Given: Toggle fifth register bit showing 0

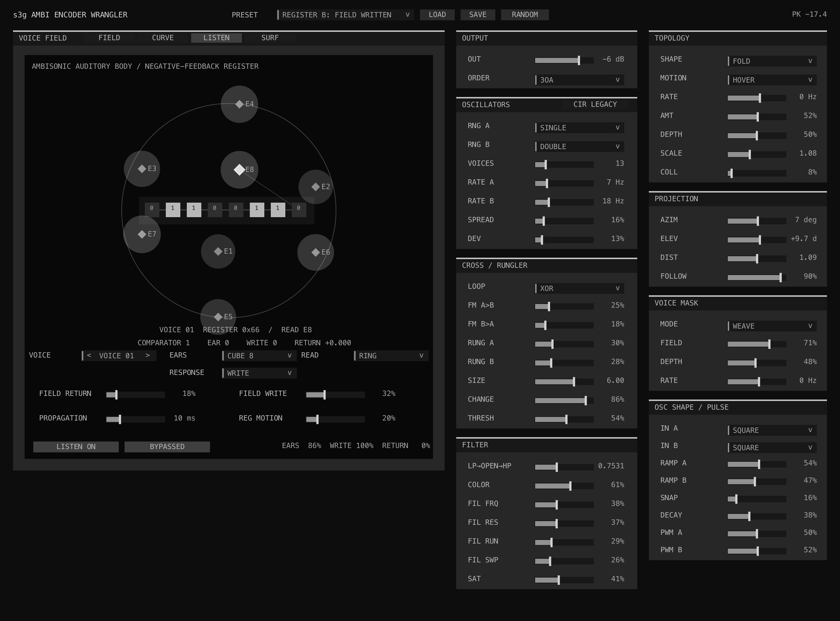Looking at the screenshot, I should (236, 210).
